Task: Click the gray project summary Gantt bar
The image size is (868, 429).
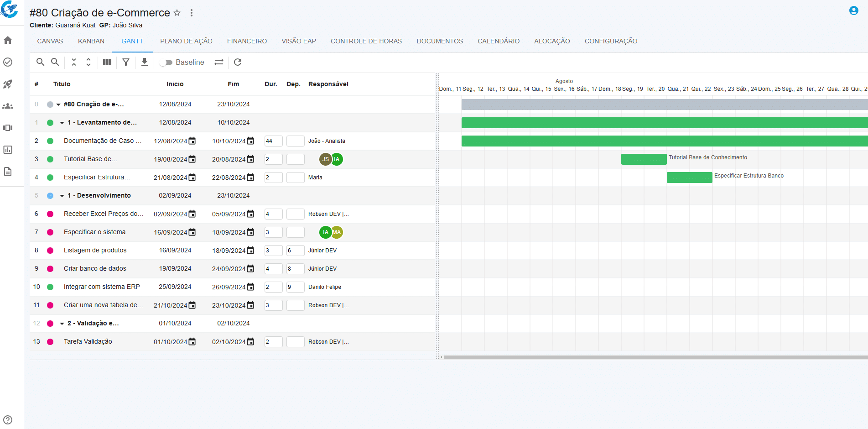Action: pyautogui.click(x=665, y=104)
